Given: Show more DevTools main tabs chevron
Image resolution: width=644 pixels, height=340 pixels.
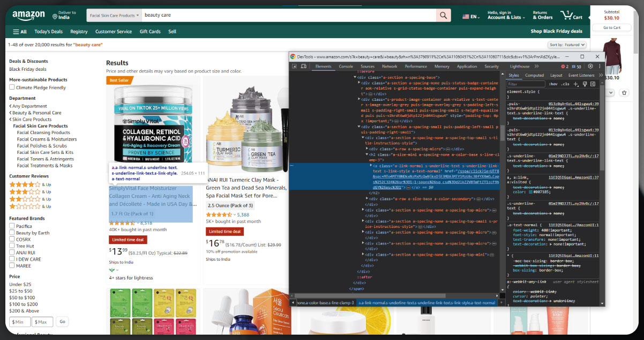Looking at the screenshot, I should point(536,66).
